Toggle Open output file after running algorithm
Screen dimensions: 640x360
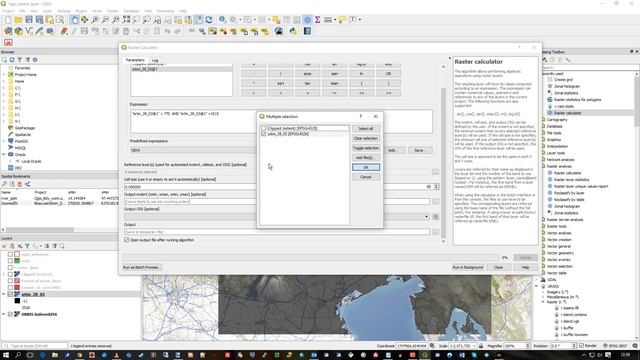pos(127,240)
